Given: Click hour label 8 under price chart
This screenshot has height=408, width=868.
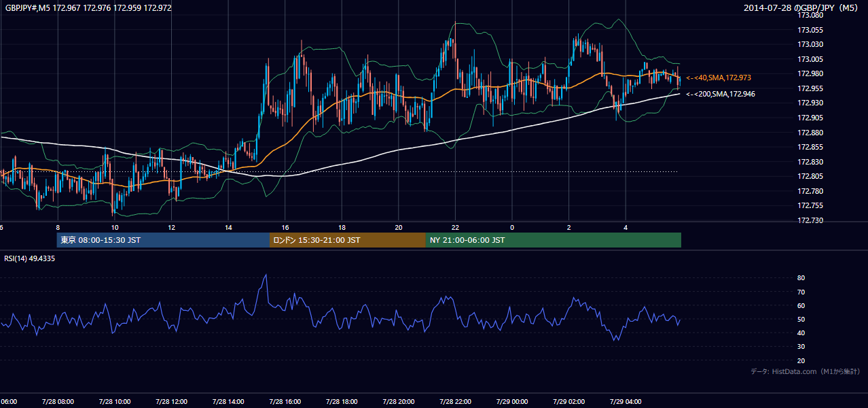Looking at the screenshot, I should [58, 228].
